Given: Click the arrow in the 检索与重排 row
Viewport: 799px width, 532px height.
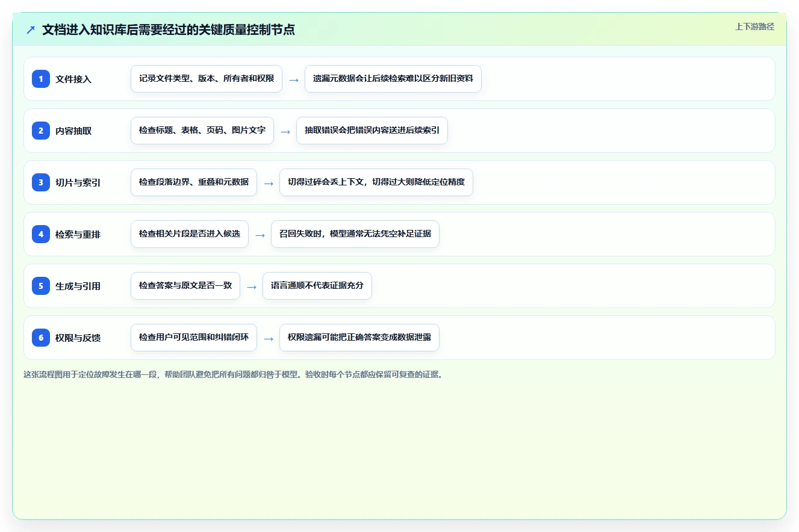Looking at the screenshot, I should [x=260, y=235].
